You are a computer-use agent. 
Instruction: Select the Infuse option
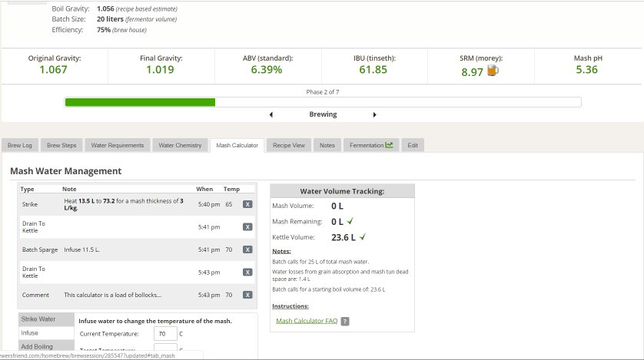click(x=46, y=333)
